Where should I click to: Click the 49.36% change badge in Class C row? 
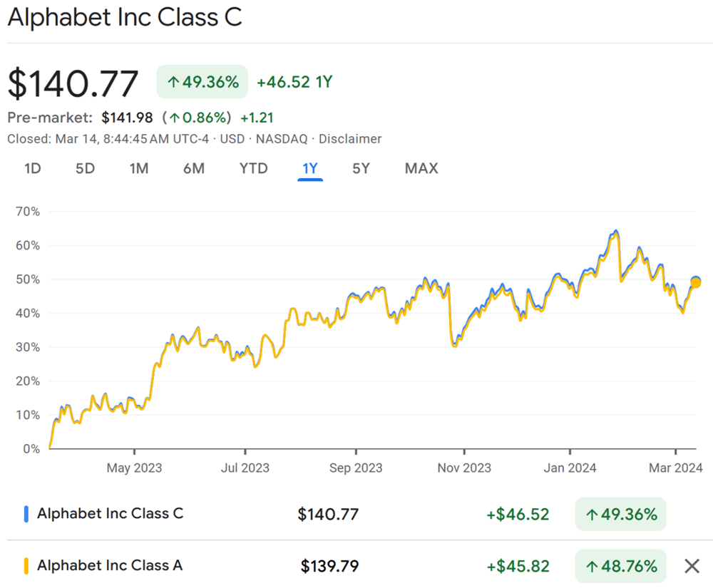[620, 514]
